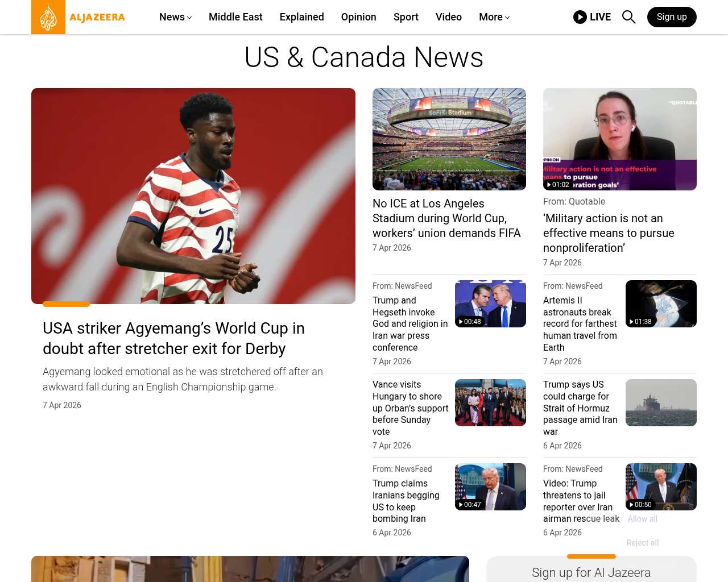The width and height of the screenshot is (728, 582).
Task: Click the LIVE play icon
Action: [580, 17]
